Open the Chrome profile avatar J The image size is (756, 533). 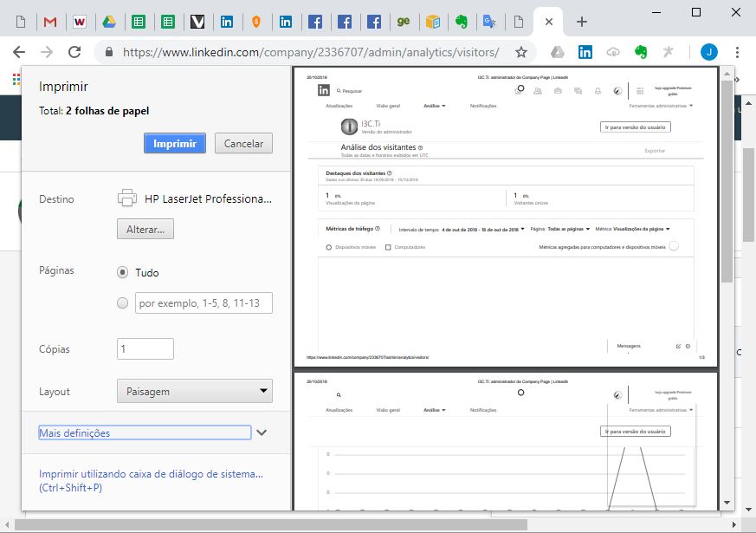(709, 52)
